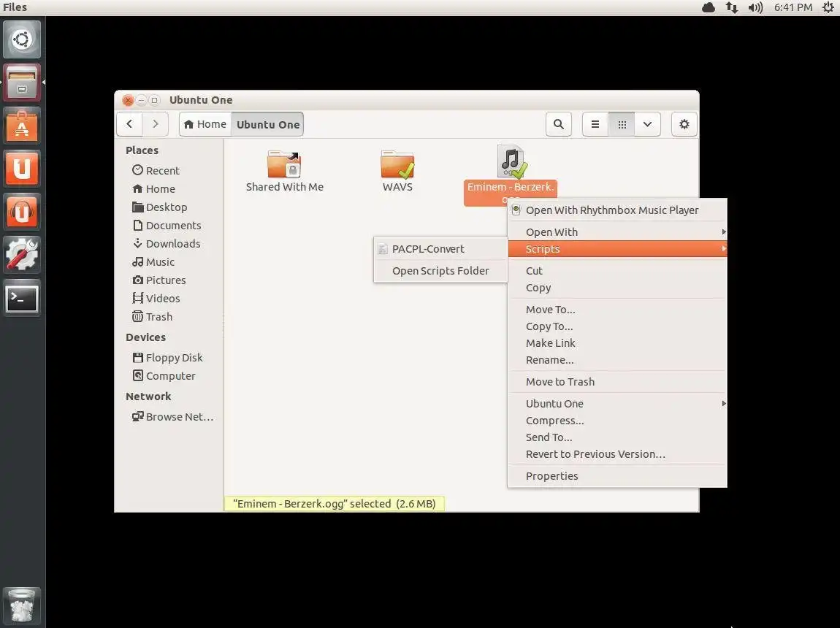Choose Copy To... in context menu
Image resolution: width=840 pixels, height=628 pixels.
[x=617, y=326]
